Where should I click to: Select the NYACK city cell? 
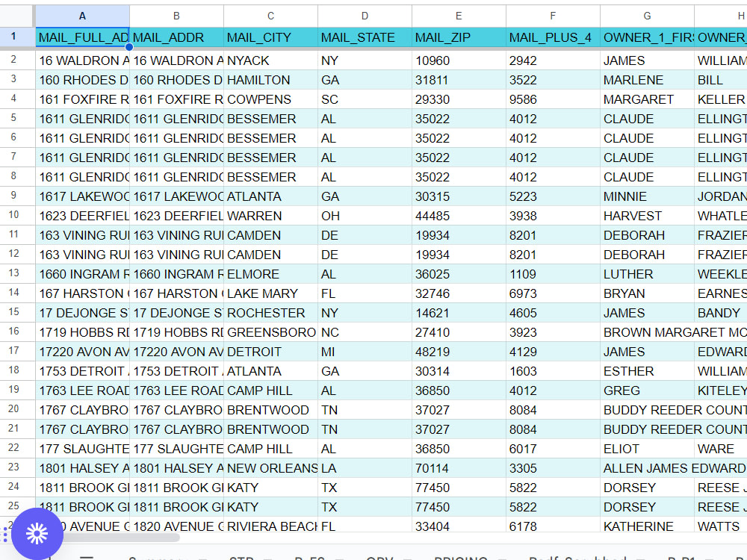tap(270, 60)
